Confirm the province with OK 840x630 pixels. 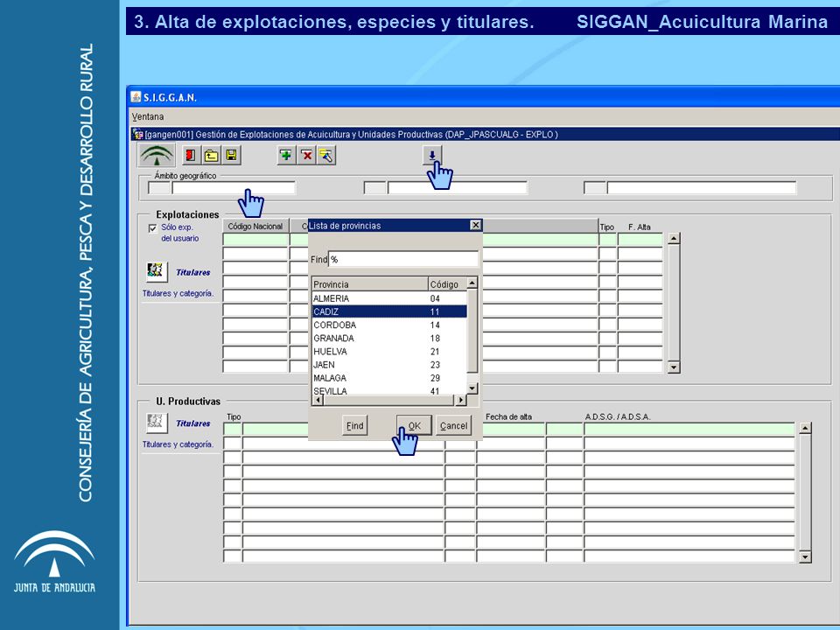(x=414, y=426)
